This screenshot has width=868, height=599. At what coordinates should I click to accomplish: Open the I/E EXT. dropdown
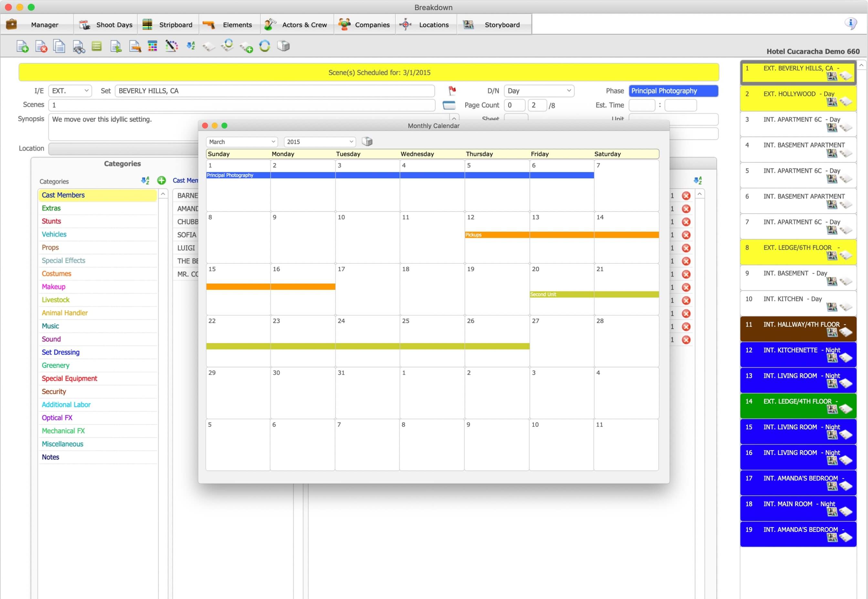(69, 90)
